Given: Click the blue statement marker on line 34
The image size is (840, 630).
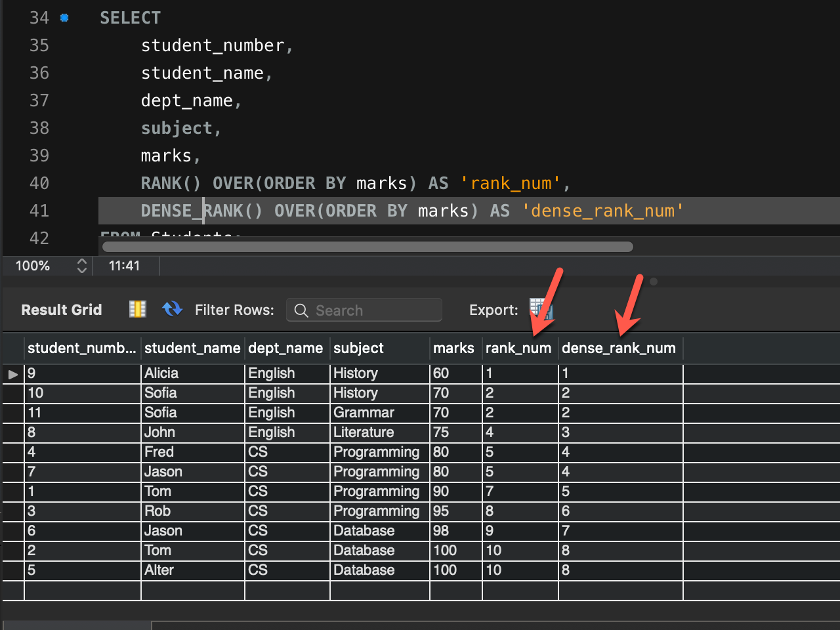Looking at the screenshot, I should (63, 18).
